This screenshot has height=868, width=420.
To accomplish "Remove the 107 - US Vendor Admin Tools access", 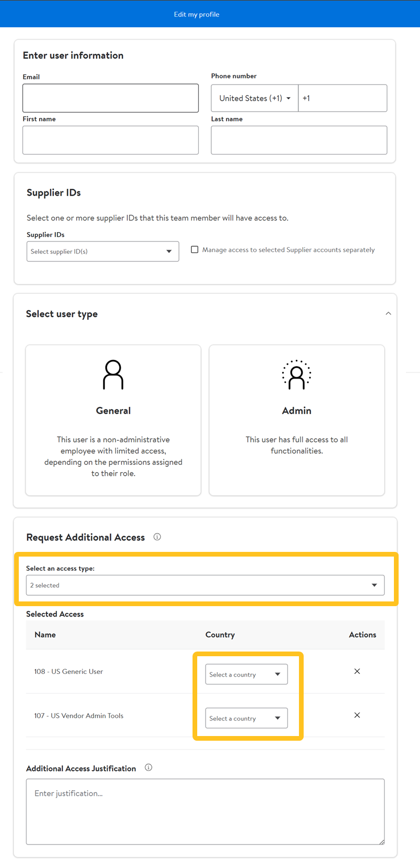I will click(x=357, y=715).
